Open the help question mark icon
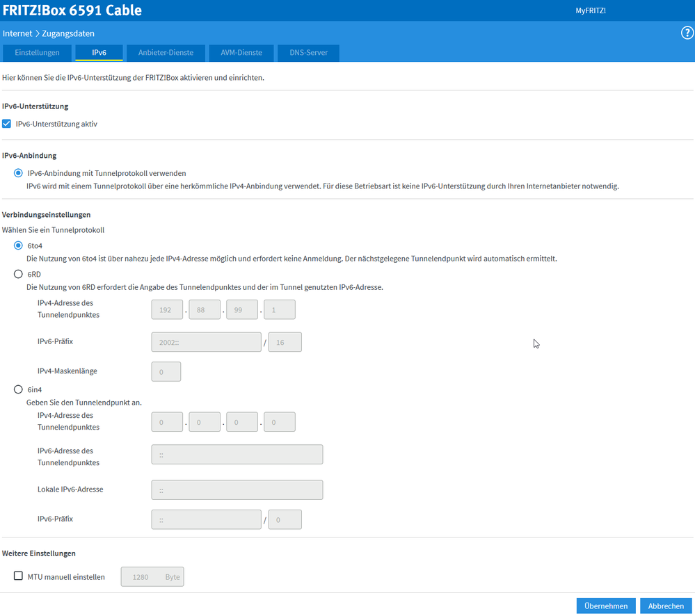The height and width of the screenshot is (616, 695). pyautogui.click(x=687, y=33)
